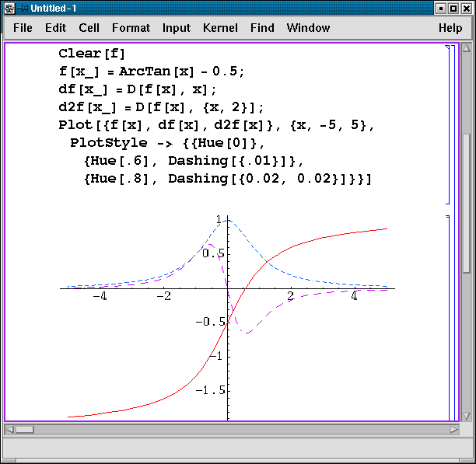The image size is (476, 464).
Task: Click the x-axis label -2 on plot
Action: click(163, 296)
